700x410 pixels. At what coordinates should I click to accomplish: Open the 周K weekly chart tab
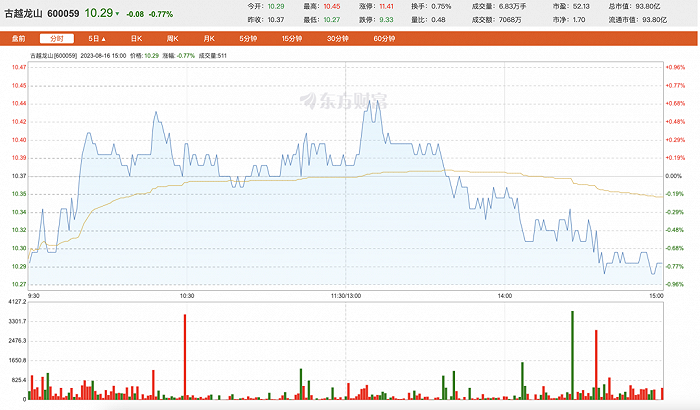(172, 39)
